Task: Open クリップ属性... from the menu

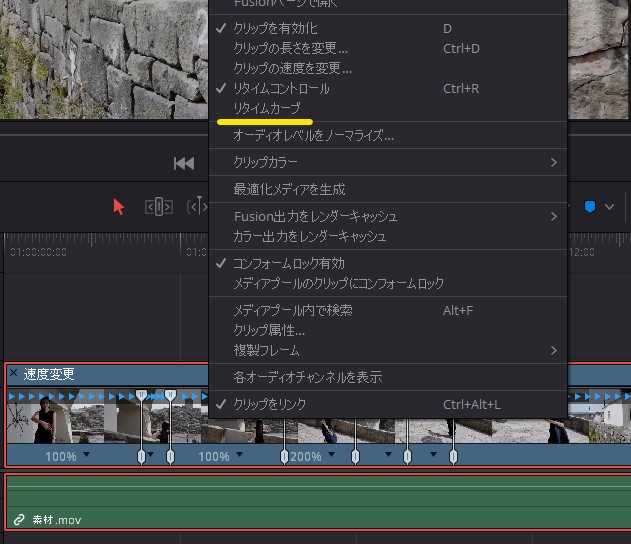Action: point(388,330)
